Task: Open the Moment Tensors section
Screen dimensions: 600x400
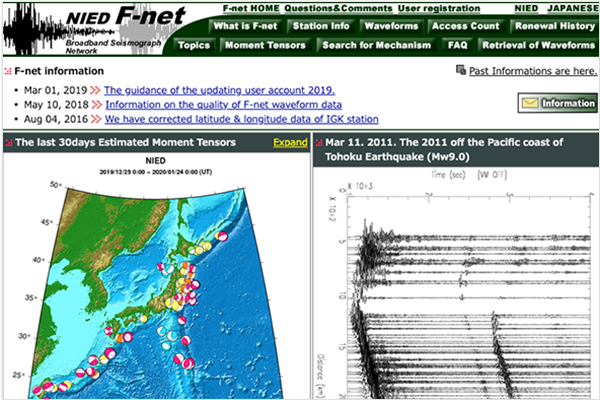Action: 267,45
